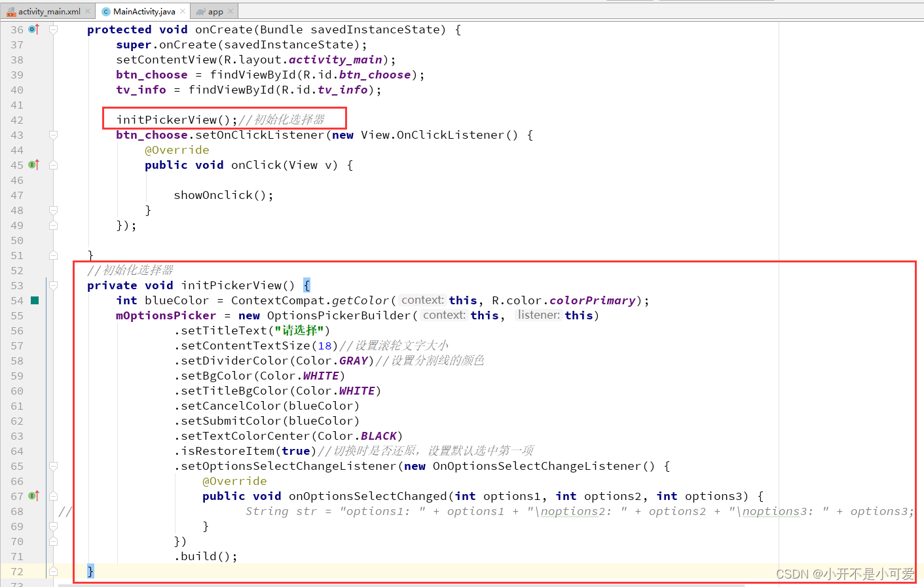Screen dimensions: 924x587
Task: Switch to the activity_main.xml tab
Action: click(x=46, y=10)
